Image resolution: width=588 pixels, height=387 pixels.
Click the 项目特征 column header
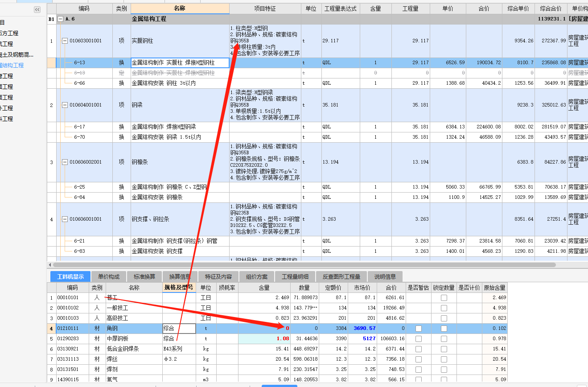[265, 9]
